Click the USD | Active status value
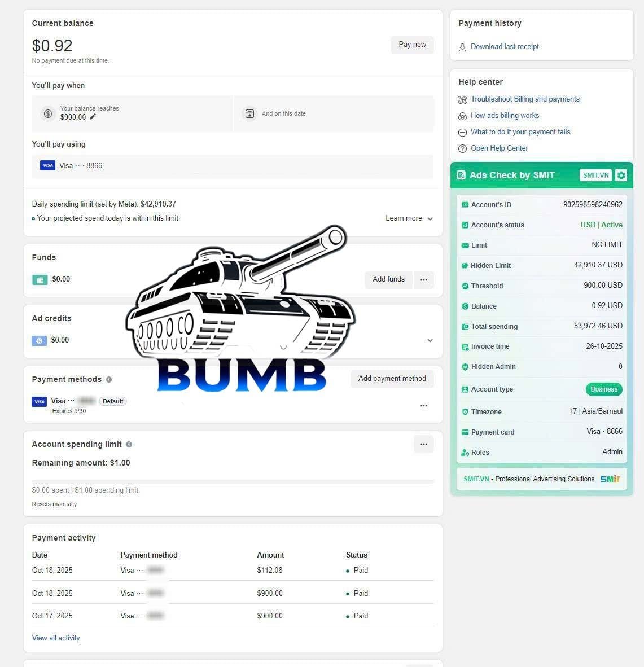Image resolution: width=644 pixels, height=667 pixels. (601, 225)
